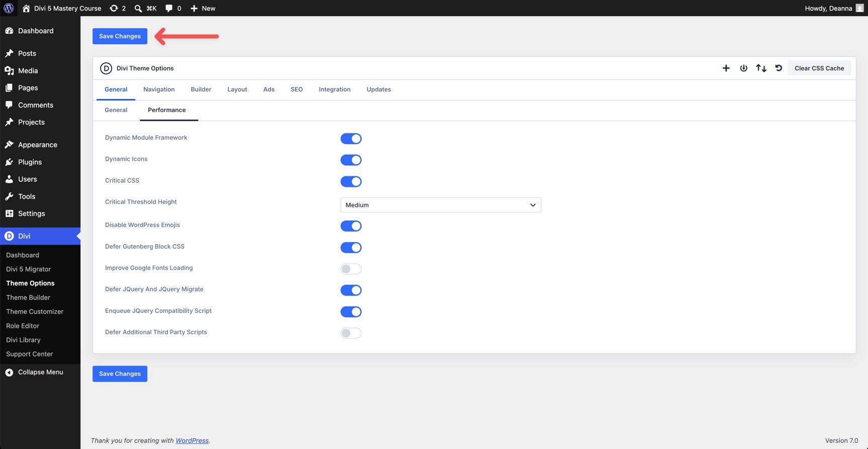This screenshot has height=449, width=868.
Task: Toggle Defer Gutenberg Block CSS
Action: 351,247
